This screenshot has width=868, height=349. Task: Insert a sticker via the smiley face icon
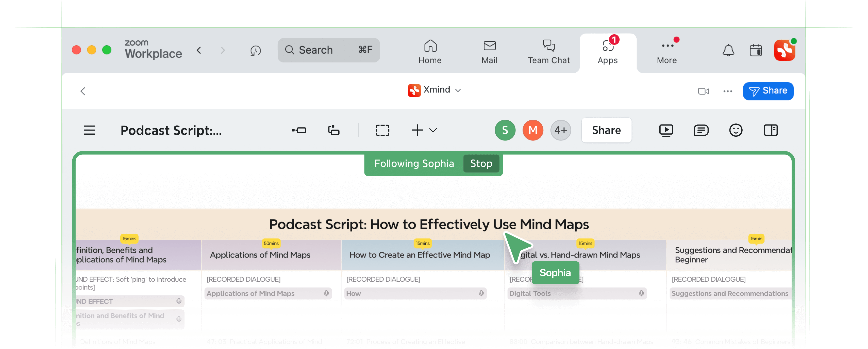736,130
